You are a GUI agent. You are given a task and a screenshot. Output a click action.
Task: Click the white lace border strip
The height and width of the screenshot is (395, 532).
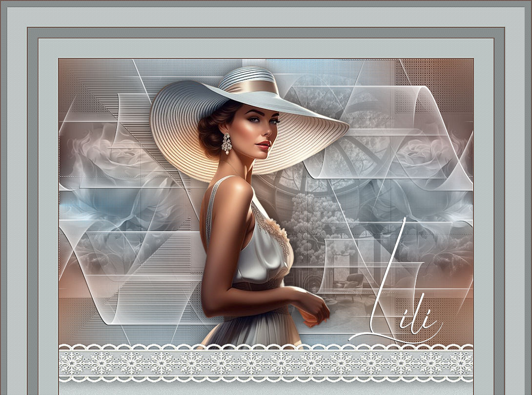266,363
